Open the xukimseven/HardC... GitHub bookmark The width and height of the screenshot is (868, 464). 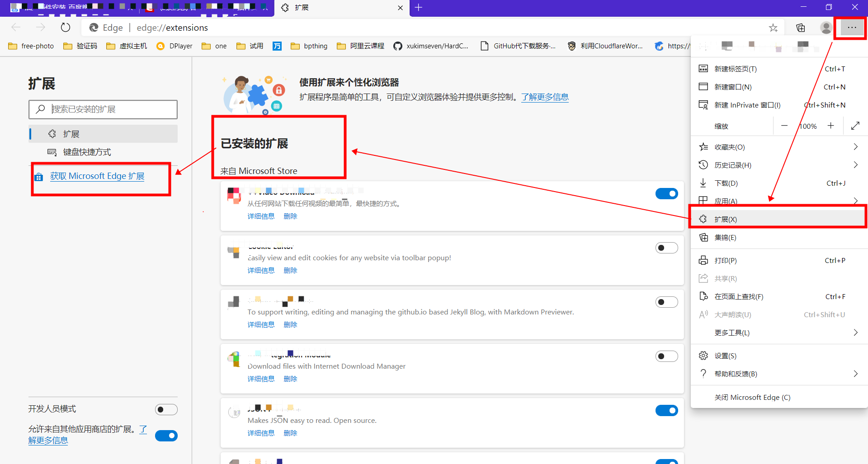click(x=431, y=46)
